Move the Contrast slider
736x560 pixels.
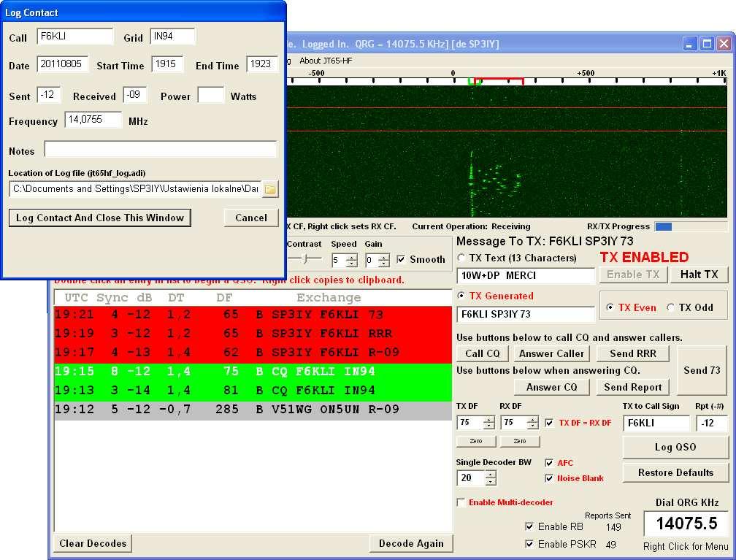(x=305, y=258)
